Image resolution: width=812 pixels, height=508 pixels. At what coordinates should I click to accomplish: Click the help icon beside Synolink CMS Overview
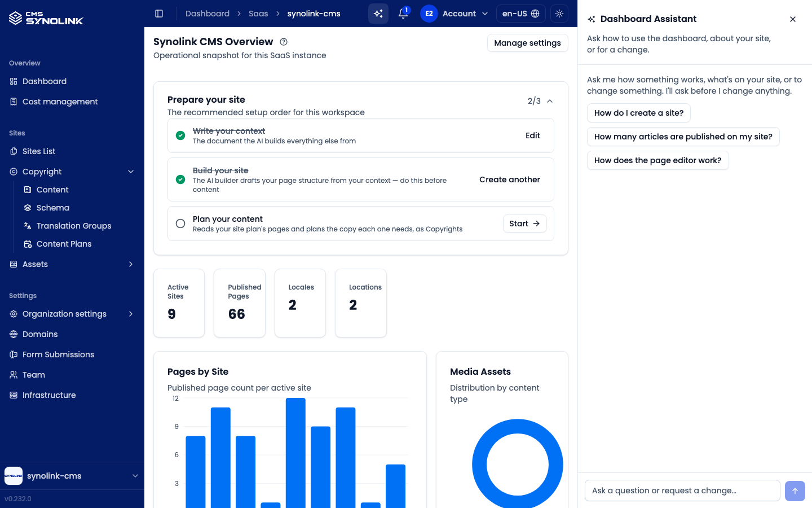pos(284,42)
